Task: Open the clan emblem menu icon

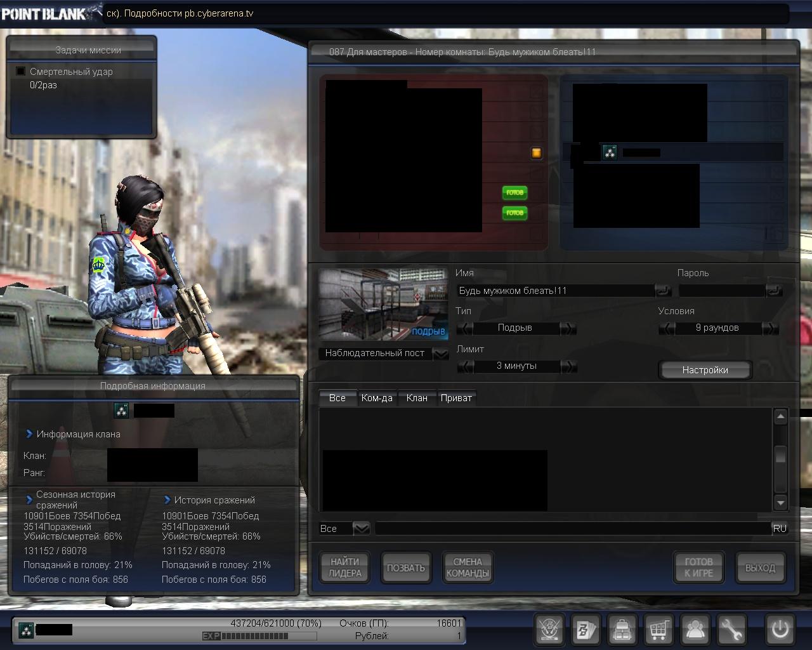Action: point(549,630)
